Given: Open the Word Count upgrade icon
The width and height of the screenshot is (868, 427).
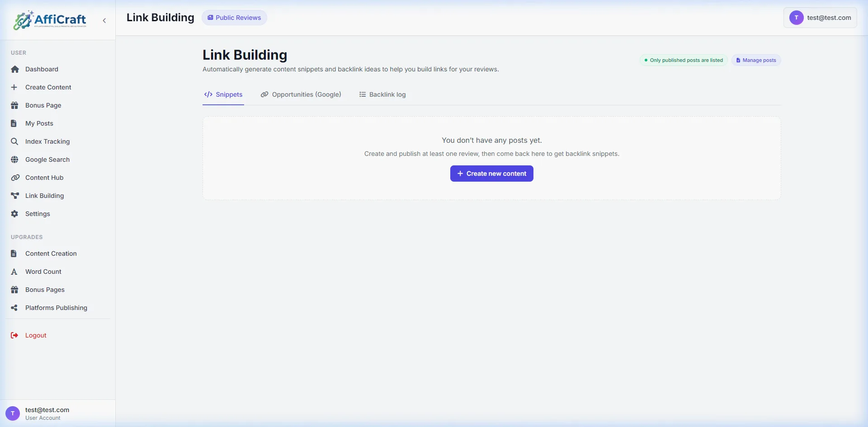Looking at the screenshot, I should pos(15,272).
